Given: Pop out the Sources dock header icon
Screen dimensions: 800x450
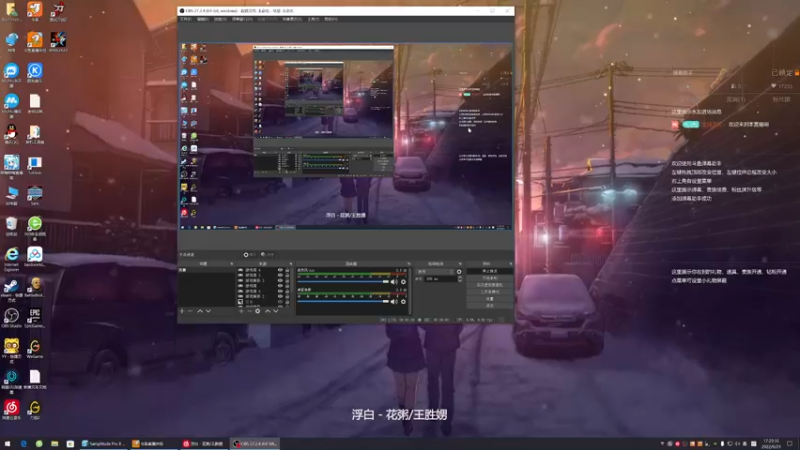Looking at the screenshot, I should (x=291, y=264).
